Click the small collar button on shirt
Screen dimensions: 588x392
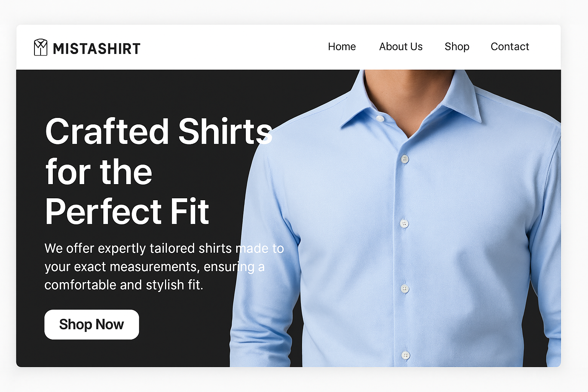(x=380, y=118)
